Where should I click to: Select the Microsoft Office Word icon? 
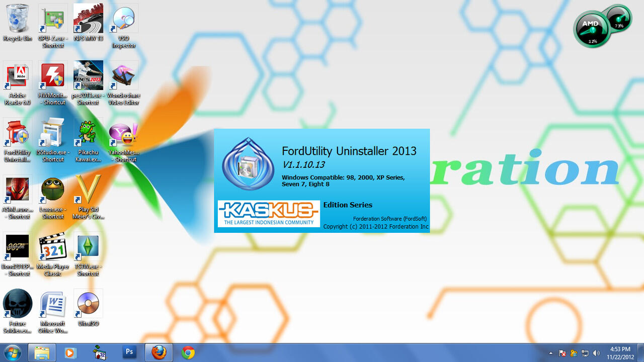[x=53, y=311]
